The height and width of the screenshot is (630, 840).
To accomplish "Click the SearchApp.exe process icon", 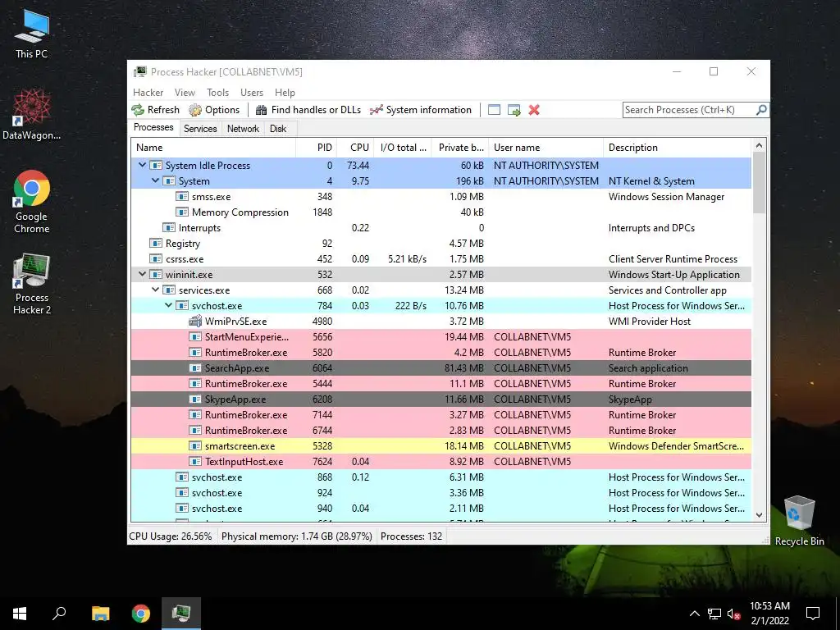I will [195, 368].
